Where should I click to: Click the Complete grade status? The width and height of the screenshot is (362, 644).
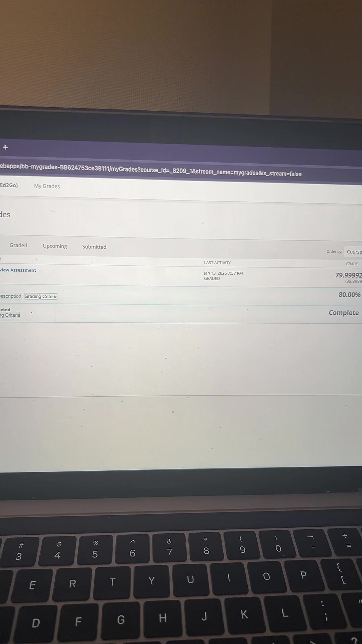tap(344, 313)
